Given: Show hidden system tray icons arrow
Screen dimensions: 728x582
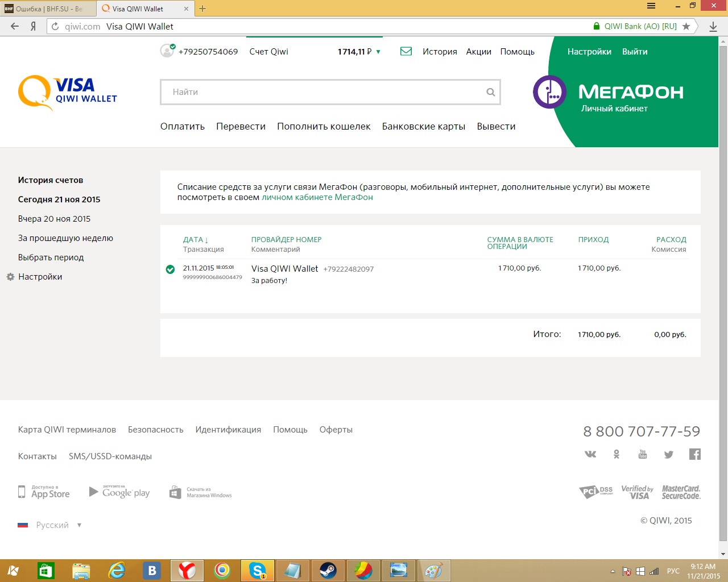Looking at the screenshot, I should [613, 571].
